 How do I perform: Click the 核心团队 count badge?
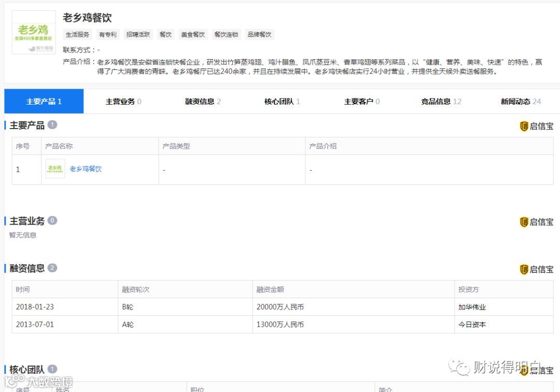click(x=52, y=369)
